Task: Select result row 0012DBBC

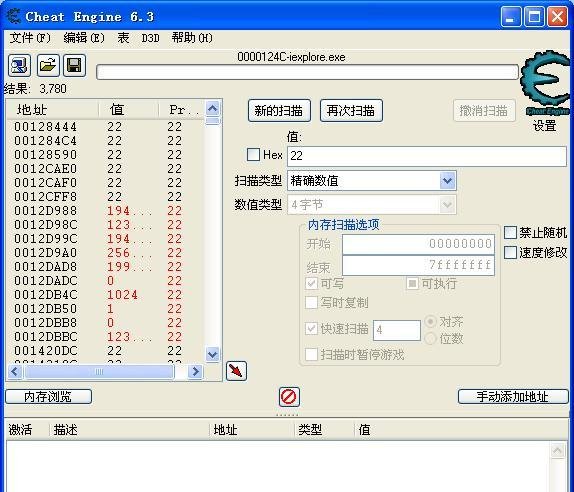Action: click(x=105, y=336)
